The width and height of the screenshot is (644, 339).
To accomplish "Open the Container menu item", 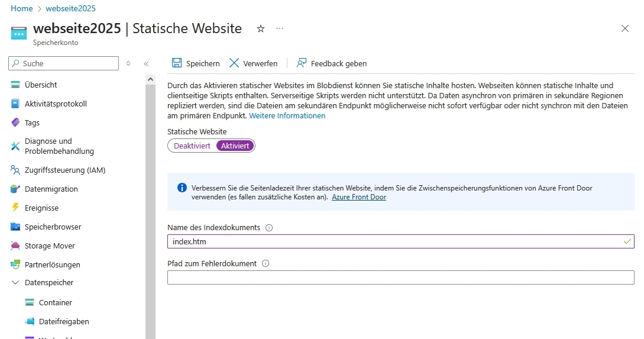I will (56, 302).
